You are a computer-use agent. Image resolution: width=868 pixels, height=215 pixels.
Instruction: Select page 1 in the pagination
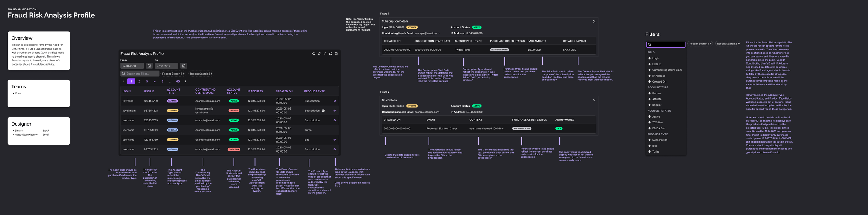pos(131,81)
